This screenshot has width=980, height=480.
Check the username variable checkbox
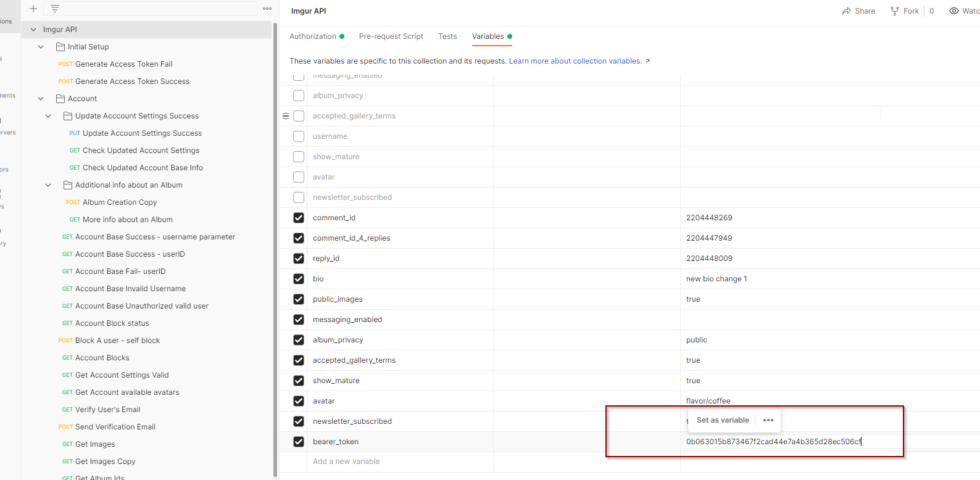click(299, 136)
